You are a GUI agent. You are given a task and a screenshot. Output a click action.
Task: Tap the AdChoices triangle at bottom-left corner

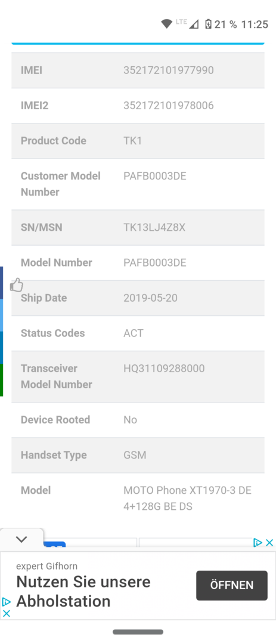click(x=7, y=602)
